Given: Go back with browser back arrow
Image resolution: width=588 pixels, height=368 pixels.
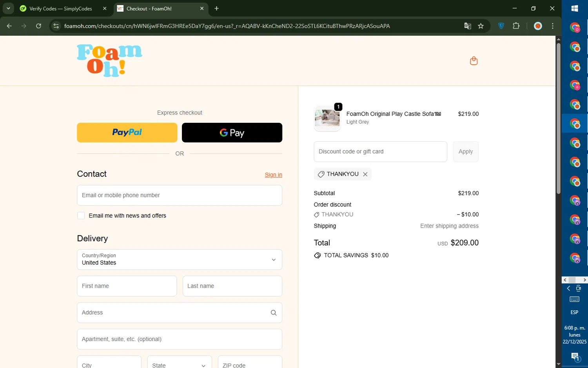Looking at the screenshot, I should 9,26.
